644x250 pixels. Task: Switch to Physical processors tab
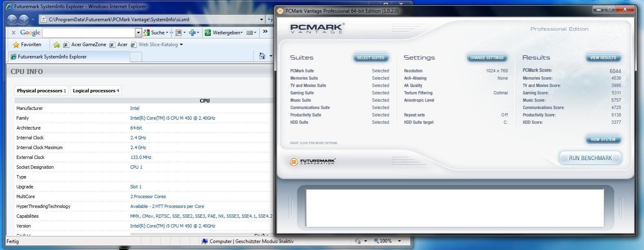coord(41,91)
